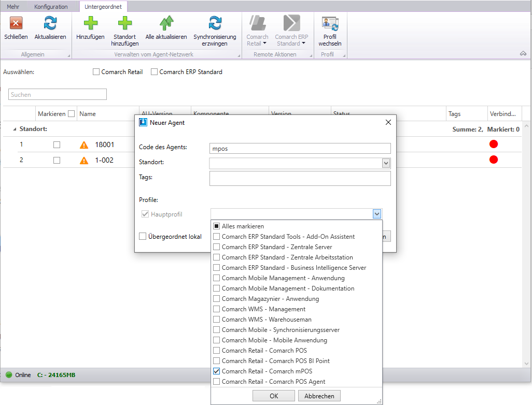Click the warning icon beside 1-002
The width and height of the screenshot is (532, 405).
[x=84, y=161]
